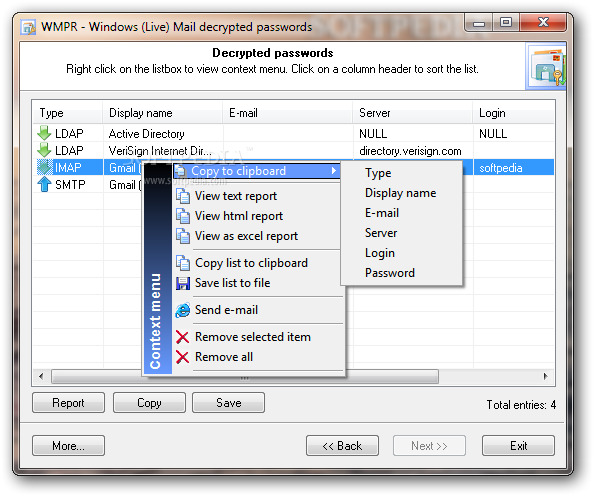The width and height of the screenshot is (594, 496).
Task: Sort list by Display name column header
Action: 163,113
